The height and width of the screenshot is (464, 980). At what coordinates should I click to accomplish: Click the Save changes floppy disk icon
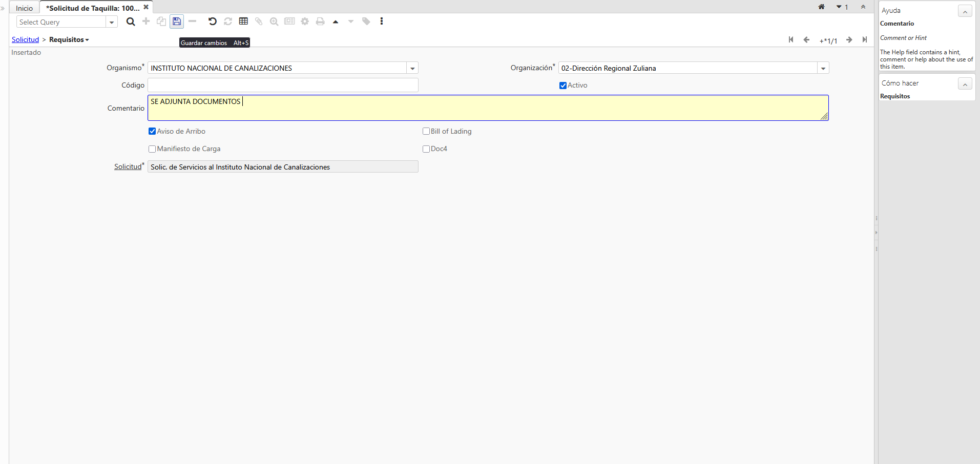click(x=177, y=22)
